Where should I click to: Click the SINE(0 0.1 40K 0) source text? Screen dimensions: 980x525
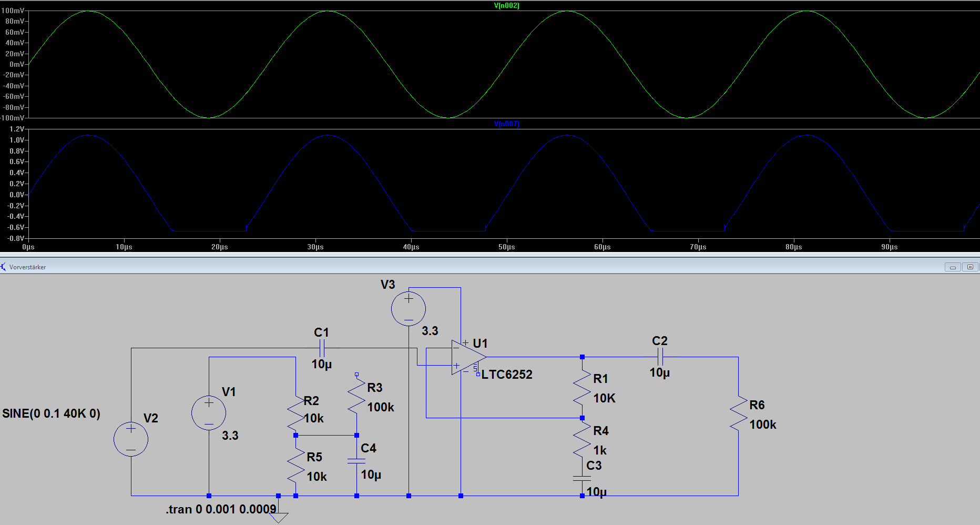51,413
